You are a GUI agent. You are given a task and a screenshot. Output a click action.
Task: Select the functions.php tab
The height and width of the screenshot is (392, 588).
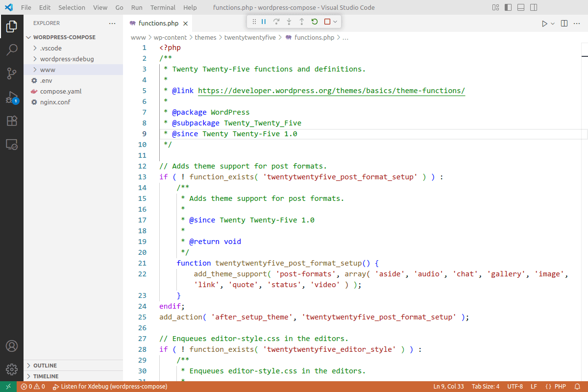(158, 23)
